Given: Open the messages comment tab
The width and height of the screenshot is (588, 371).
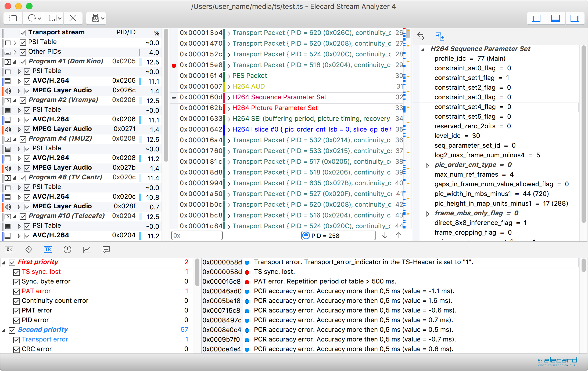Looking at the screenshot, I should [x=106, y=249].
